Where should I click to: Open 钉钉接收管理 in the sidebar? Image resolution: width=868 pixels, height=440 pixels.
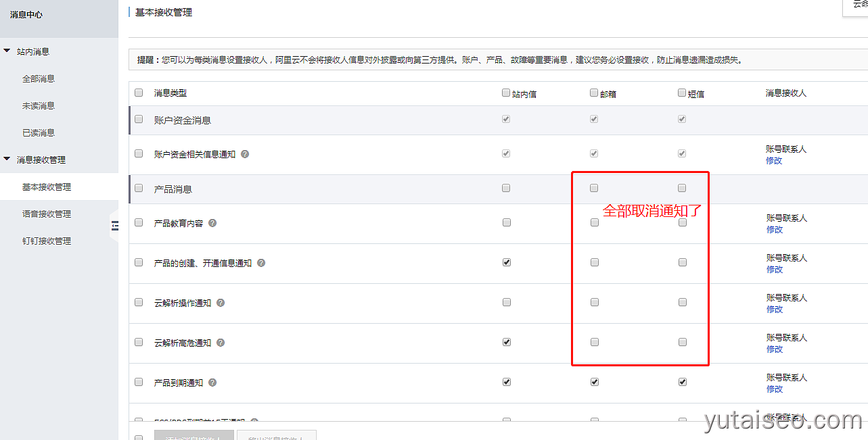pyautogui.click(x=47, y=241)
